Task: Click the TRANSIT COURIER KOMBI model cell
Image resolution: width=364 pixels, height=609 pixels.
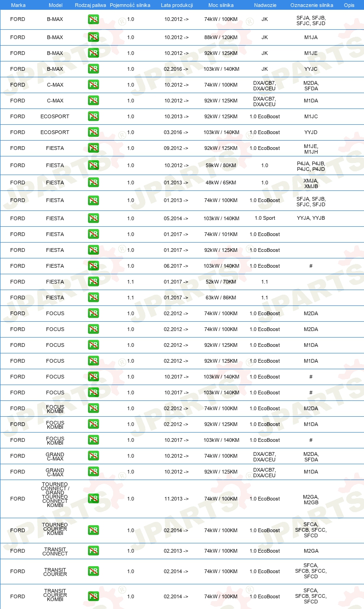Action: (55, 595)
